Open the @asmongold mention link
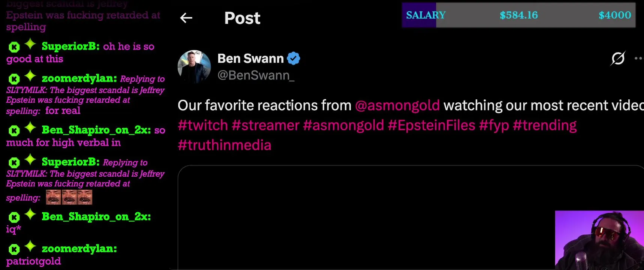Screen dimensions: 644x270 pos(397,105)
